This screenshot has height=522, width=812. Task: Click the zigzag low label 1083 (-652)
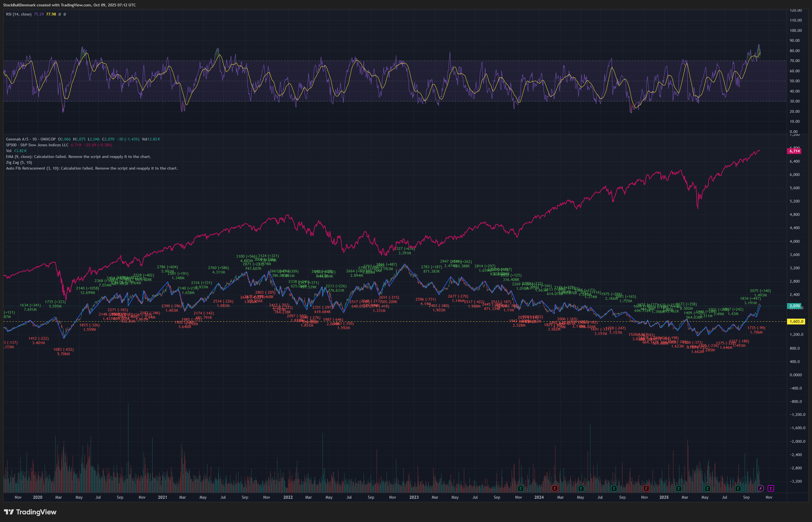(64, 349)
